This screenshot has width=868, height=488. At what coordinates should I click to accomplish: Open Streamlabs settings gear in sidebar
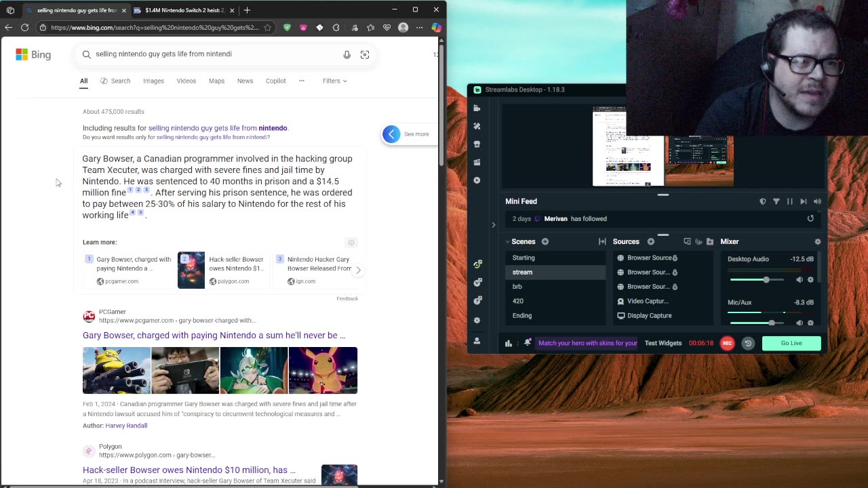pos(477,321)
